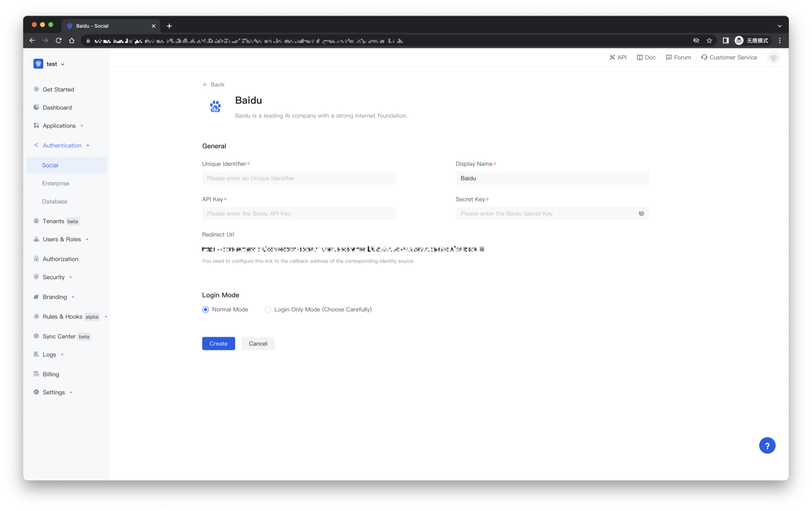Open the API panel in the top bar

pyautogui.click(x=618, y=57)
